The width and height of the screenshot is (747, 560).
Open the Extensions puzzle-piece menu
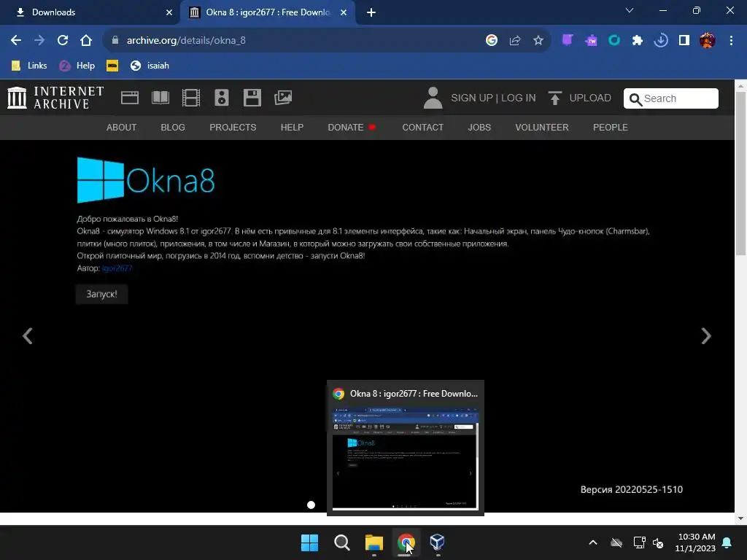(638, 41)
